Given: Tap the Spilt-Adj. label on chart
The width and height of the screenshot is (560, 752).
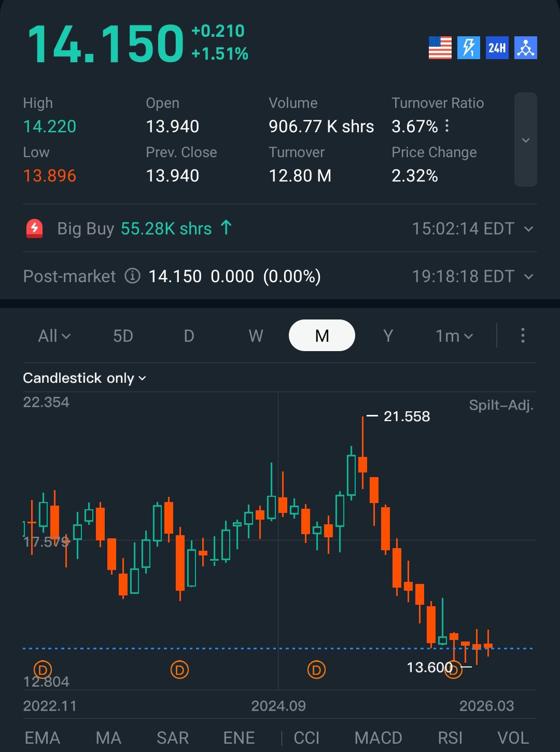Looking at the screenshot, I should (x=501, y=405).
